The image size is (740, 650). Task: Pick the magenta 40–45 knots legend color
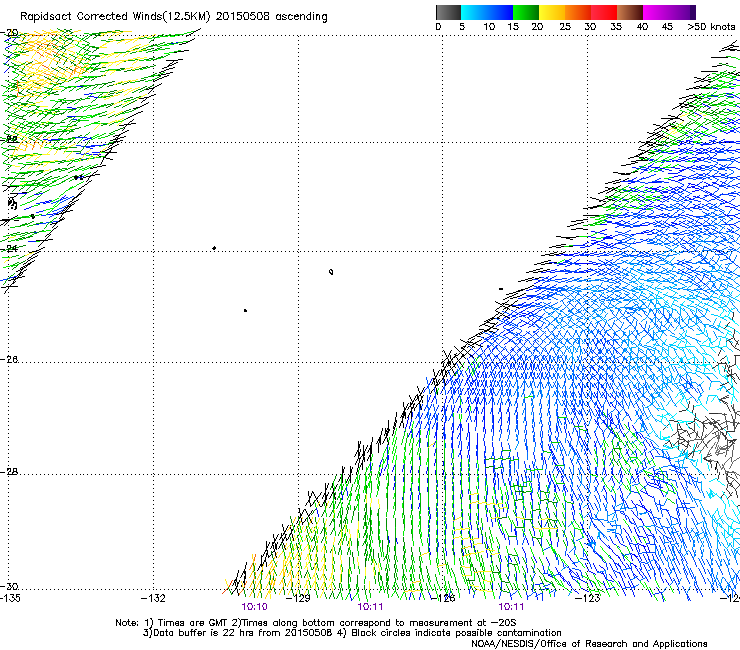656,12
